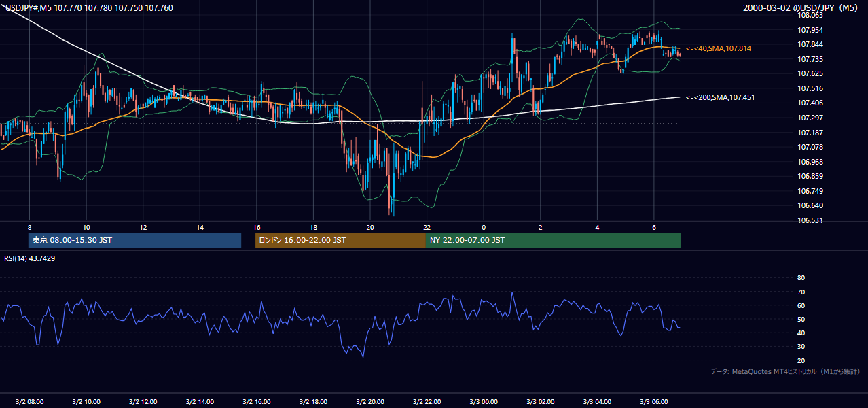Click RSI scale level 70

[801, 292]
